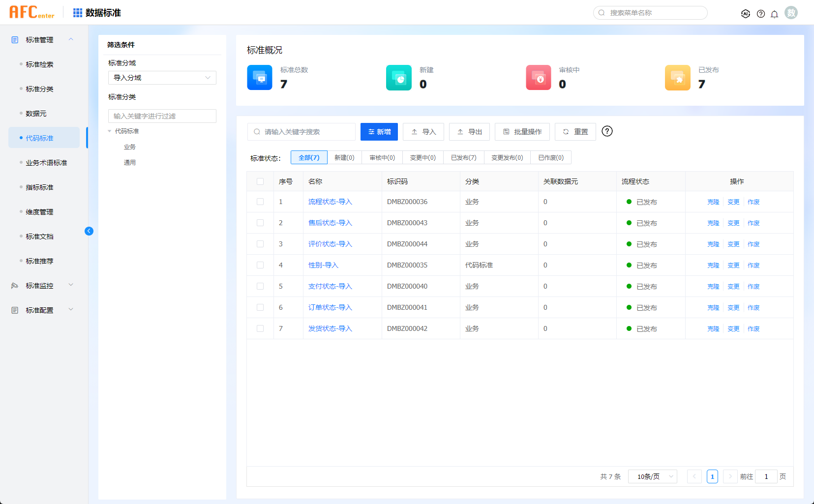814x504 pixels.
Task: Open the AI assistant icon in header
Action: [x=746, y=14]
